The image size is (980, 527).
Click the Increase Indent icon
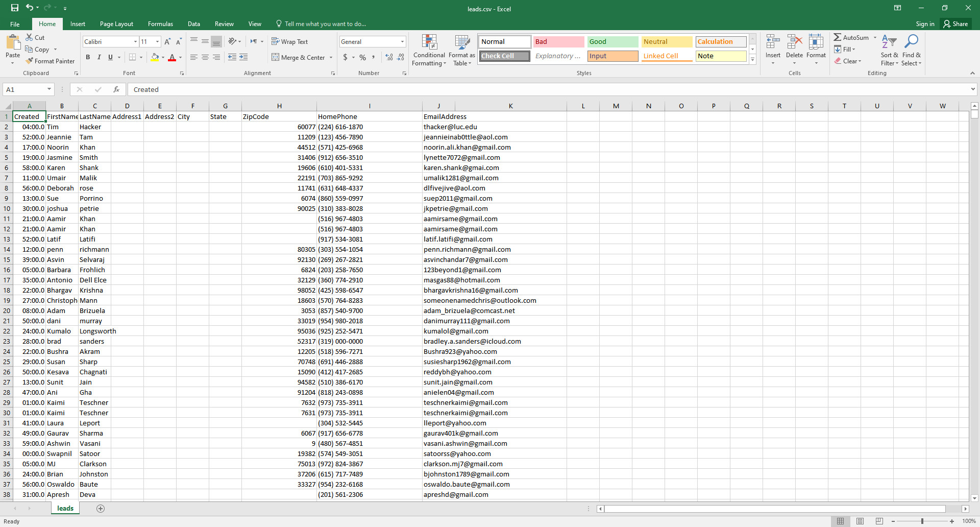(x=243, y=57)
